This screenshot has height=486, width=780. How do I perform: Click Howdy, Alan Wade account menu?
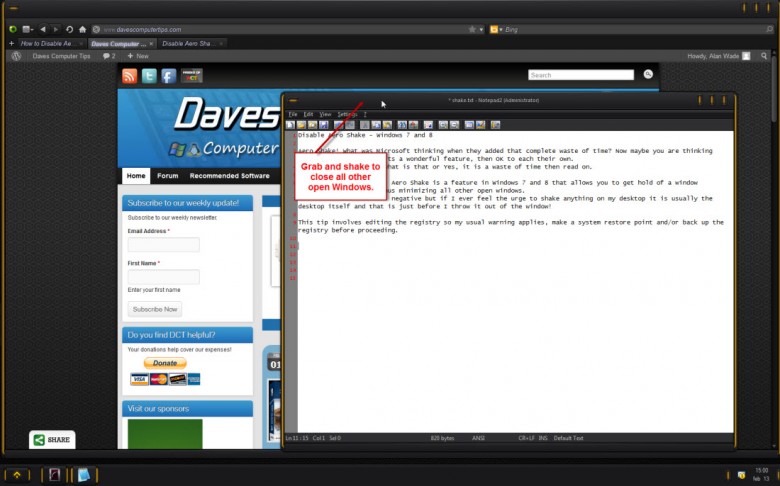pos(718,56)
